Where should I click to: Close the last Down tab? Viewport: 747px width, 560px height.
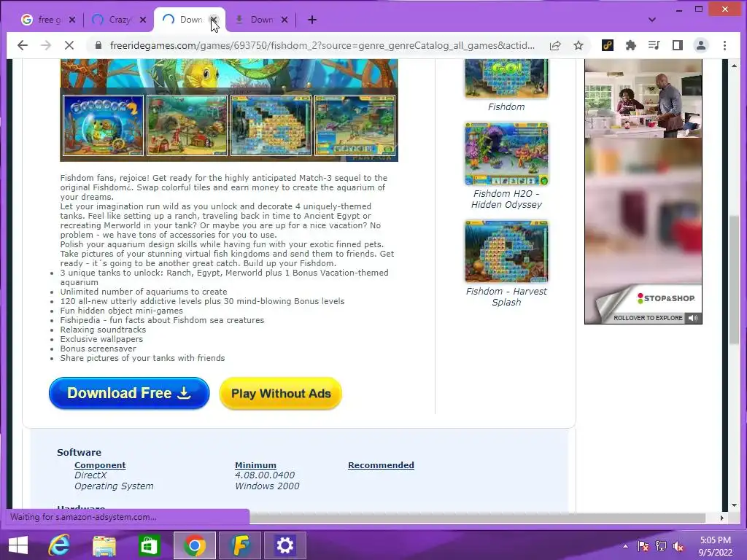pos(285,20)
